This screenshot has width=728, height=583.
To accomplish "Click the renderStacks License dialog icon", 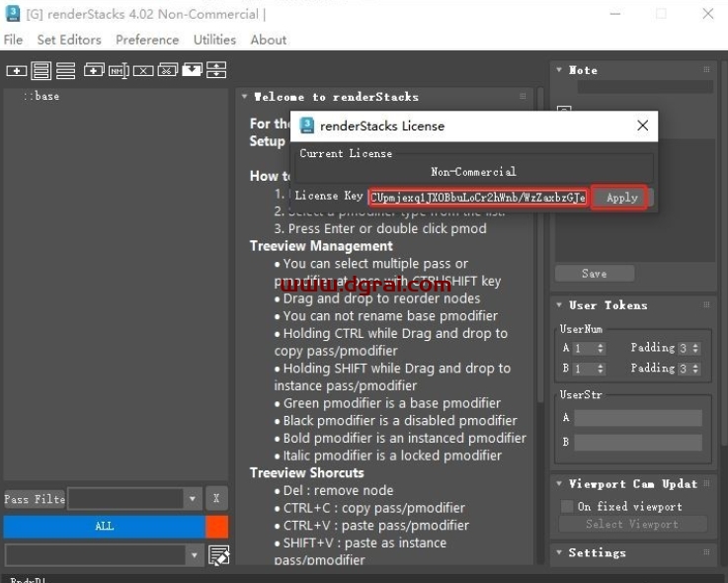I will point(306,125).
